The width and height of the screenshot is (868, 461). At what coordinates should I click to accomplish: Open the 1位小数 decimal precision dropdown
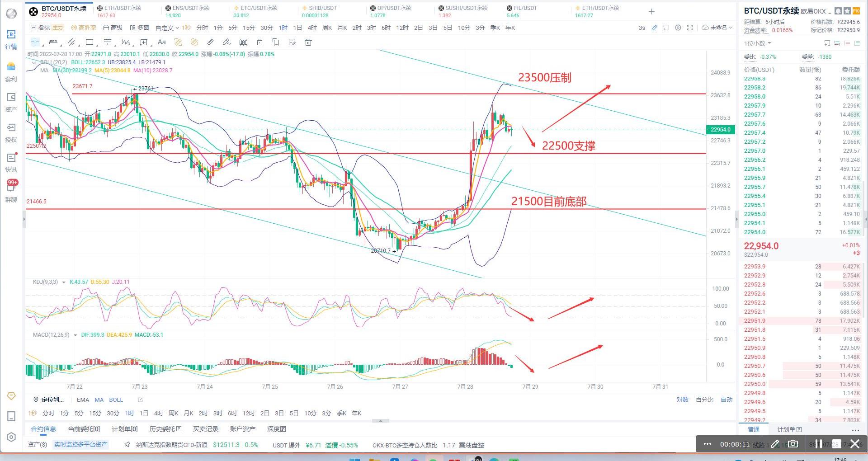758,43
